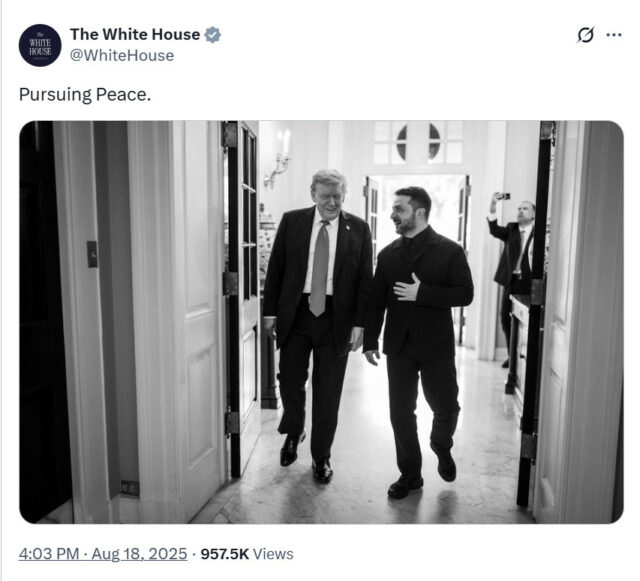Screen dimensions: 640x581
Task: Click the Aug 18, 2025 date link
Action: (139, 554)
